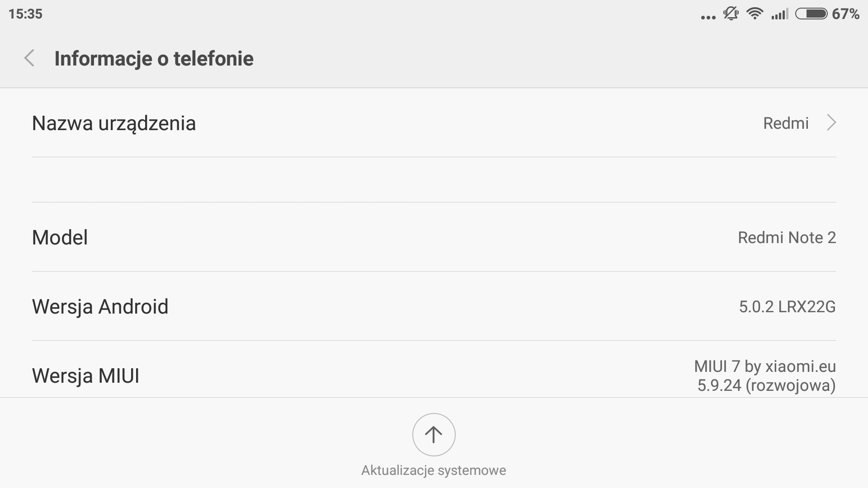Tap the Wersja MIUI label
Viewport: 868px width, 488px height.
[x=85, y=375]
